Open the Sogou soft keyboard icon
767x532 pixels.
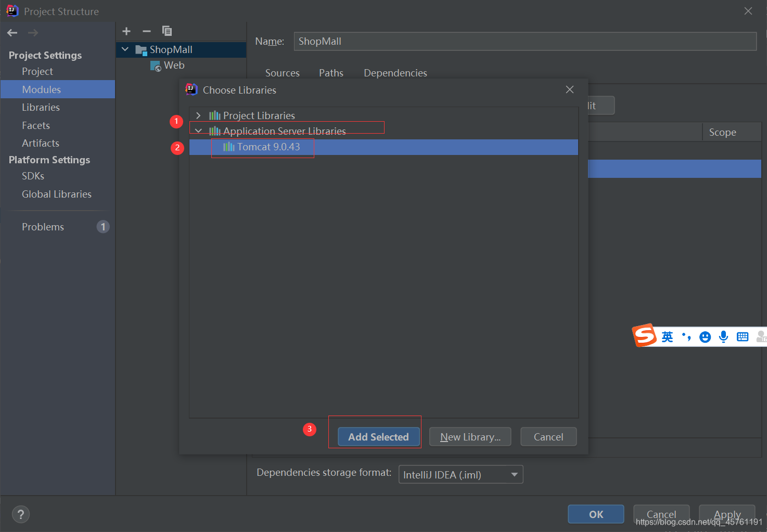pos(743,337)
